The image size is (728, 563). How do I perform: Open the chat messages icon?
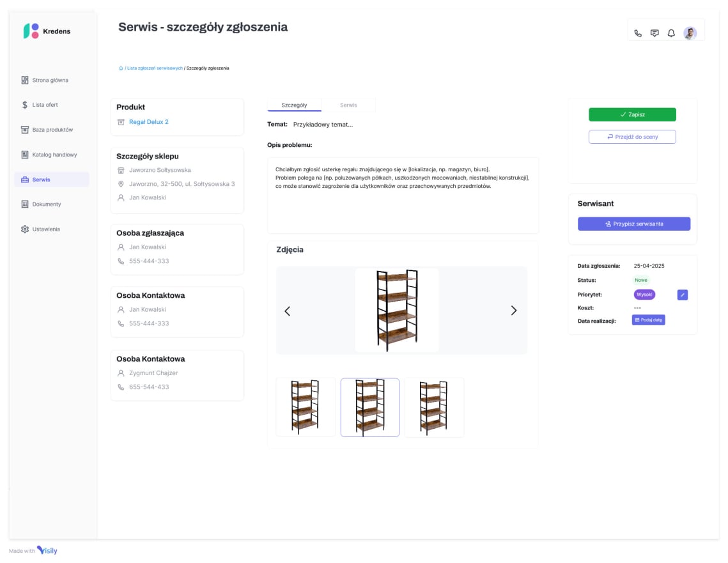[654, 33]
